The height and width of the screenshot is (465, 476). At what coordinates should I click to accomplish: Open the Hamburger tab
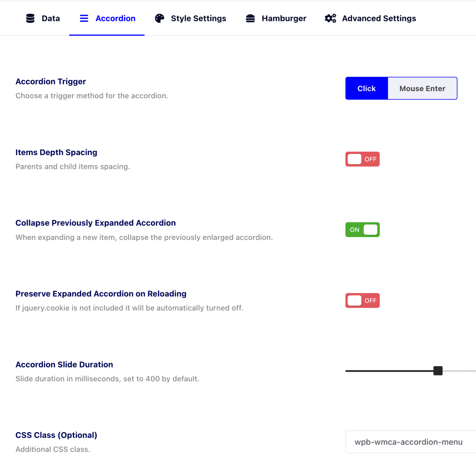pyautogui.click(x=276, y=19)
